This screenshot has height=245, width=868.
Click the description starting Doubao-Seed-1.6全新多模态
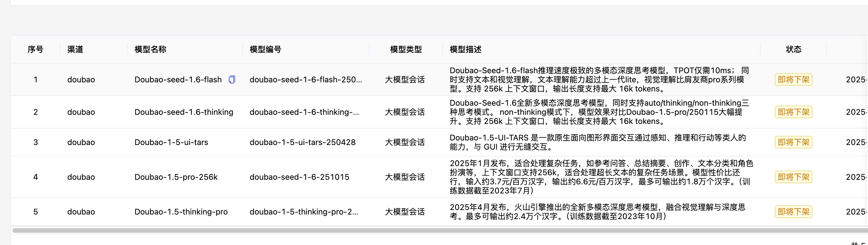tap(600, 112)
